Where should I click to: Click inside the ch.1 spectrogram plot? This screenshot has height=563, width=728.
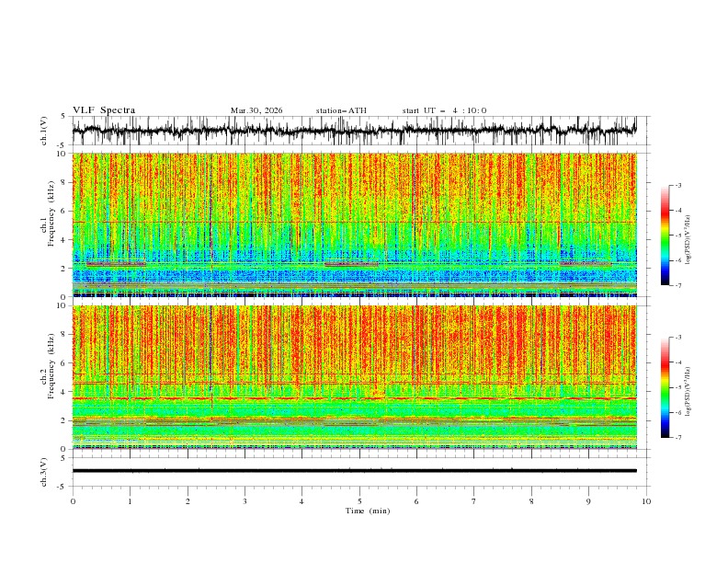tap(355, 224)
